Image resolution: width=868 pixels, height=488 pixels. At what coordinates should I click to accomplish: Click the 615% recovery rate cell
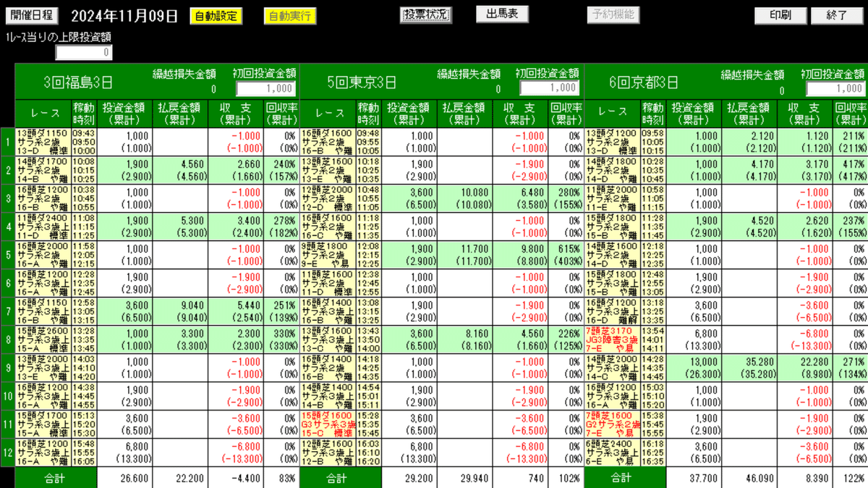tap(566, 254)
